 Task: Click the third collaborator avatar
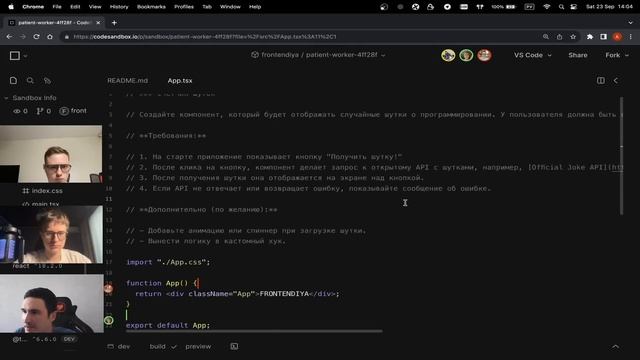(x=484, y=55)
